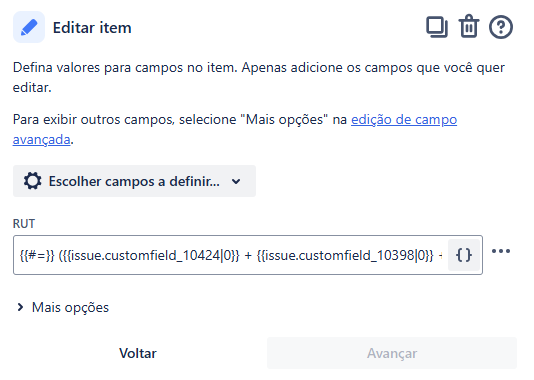Open the Escolher campos a definir dropdown

(134, 181)
